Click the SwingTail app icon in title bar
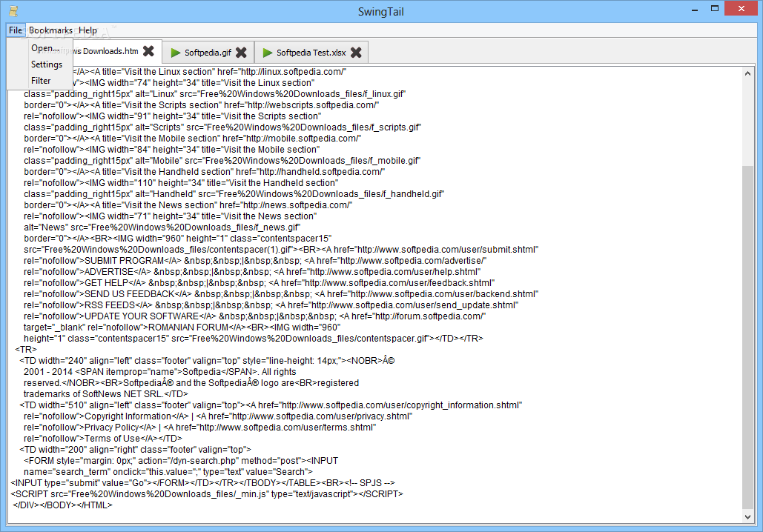This screenshot has width=763, height=532. pos(13,10)
